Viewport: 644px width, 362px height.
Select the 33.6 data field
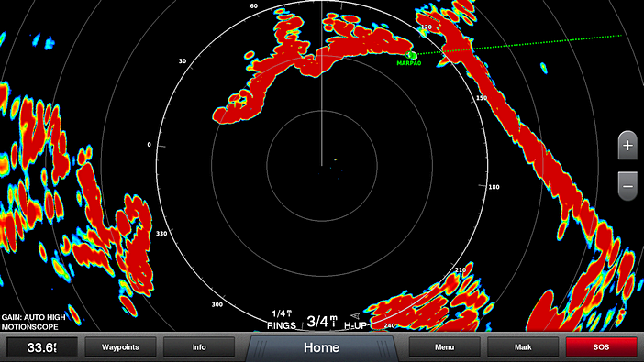click(42, 347)
